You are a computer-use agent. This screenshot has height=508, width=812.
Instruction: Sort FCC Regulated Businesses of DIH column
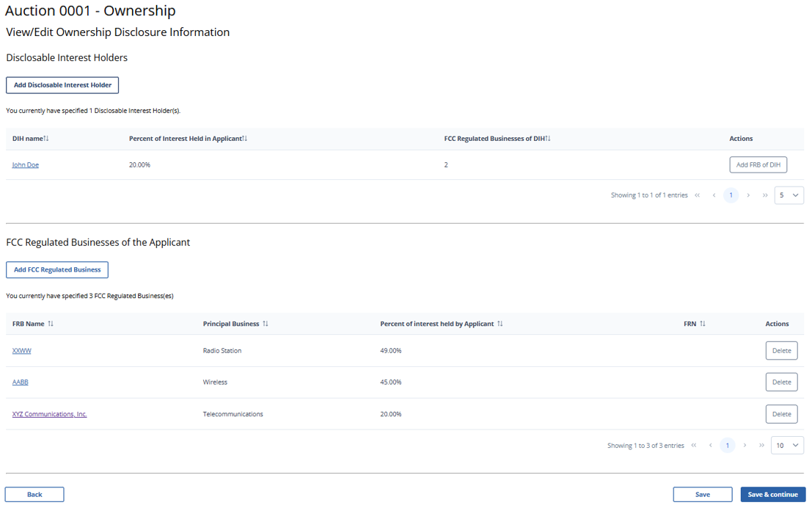[x=548, y=139]
